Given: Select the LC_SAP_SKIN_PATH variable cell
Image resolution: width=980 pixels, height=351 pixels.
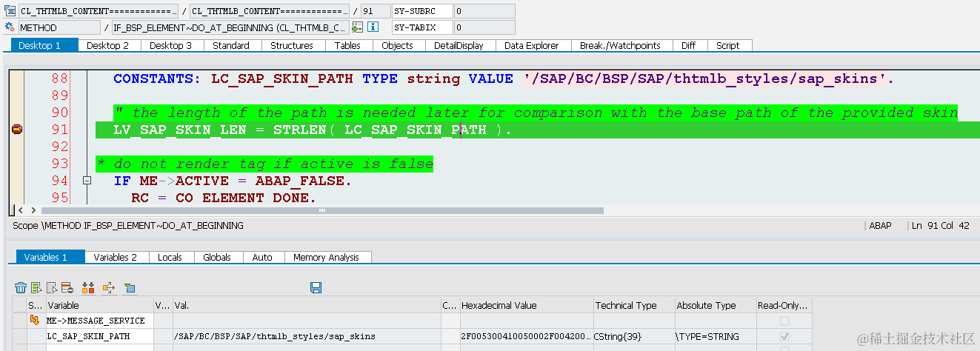Looking at the screenshot, I should click(99, 336).
